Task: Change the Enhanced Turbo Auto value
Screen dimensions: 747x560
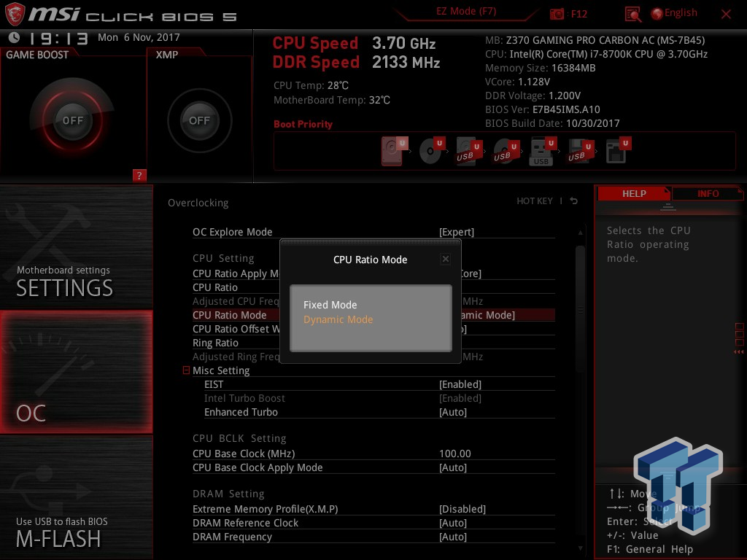Action: [453, 412]
